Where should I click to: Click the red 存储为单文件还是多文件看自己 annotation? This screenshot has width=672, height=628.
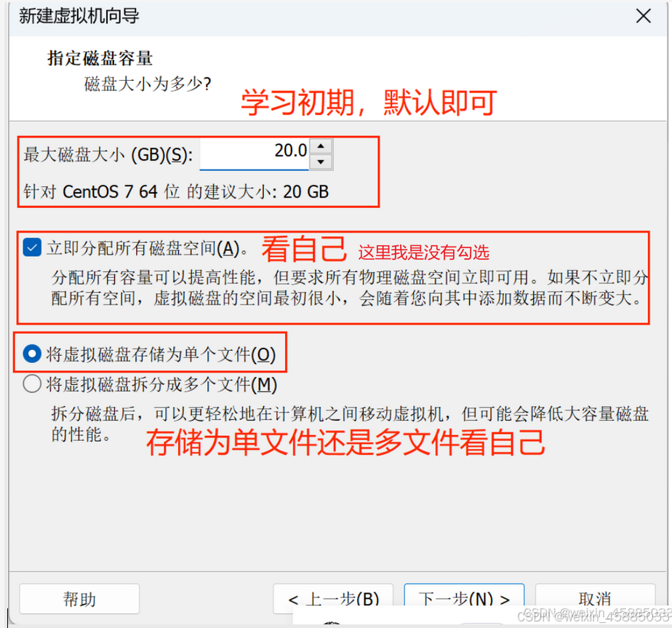point(346,442)
